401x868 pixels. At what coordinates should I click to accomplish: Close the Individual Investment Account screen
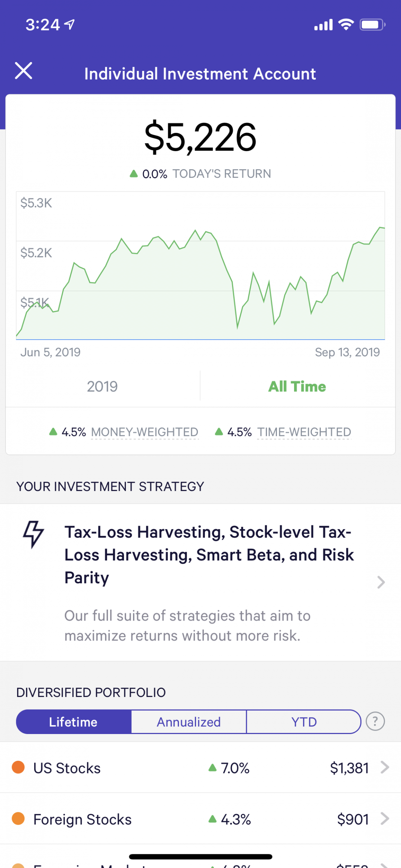pyautogui.click(x=24, y=71)
